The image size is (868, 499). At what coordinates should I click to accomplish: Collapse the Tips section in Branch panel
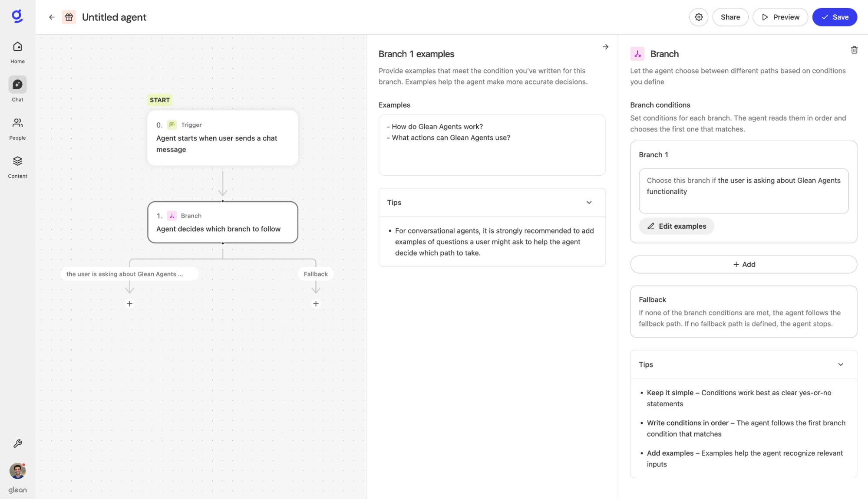[x=840, y=364]
